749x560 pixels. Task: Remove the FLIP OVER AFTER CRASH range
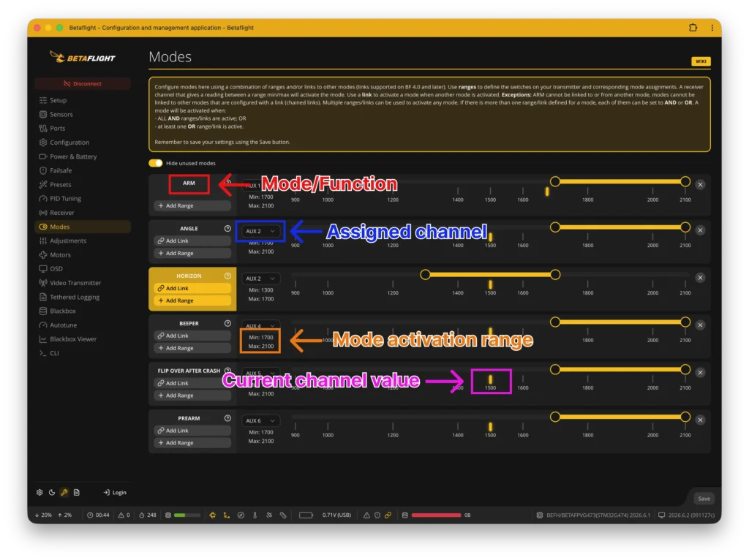tap(700, 372)
